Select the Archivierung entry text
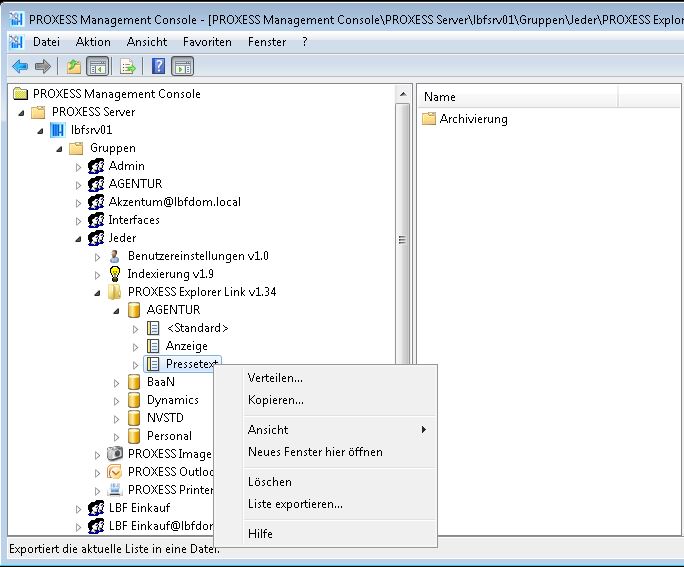 point(473,119)
